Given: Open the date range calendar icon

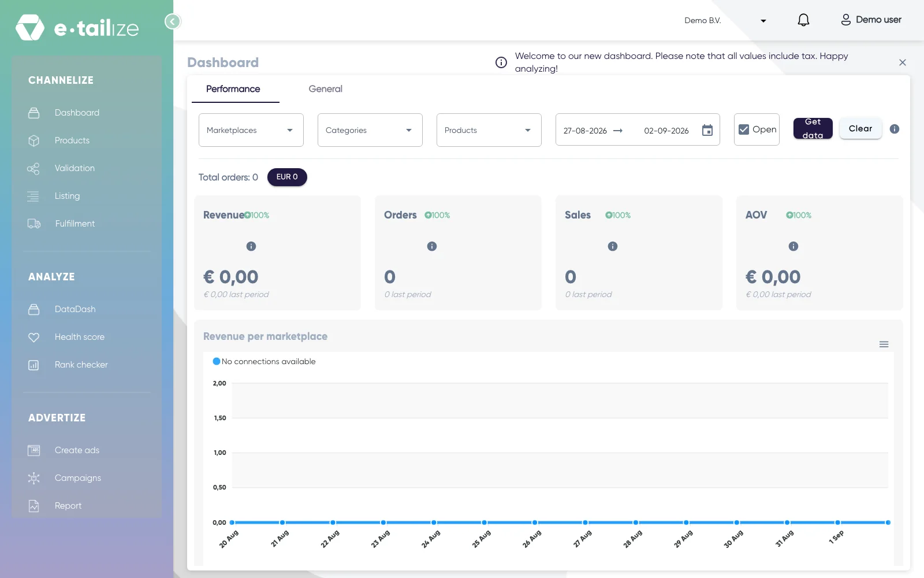Looking at the screenshot, I should 707,130.
